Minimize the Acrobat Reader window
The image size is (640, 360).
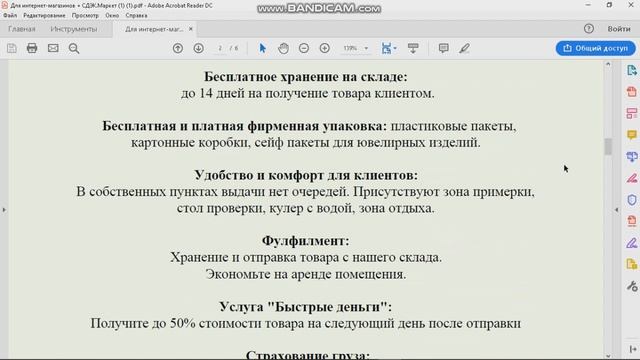pyautogui.click(x=588, y=5)
